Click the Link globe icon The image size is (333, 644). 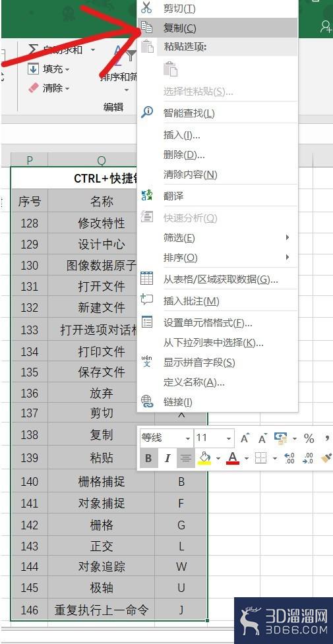[147, 401]
